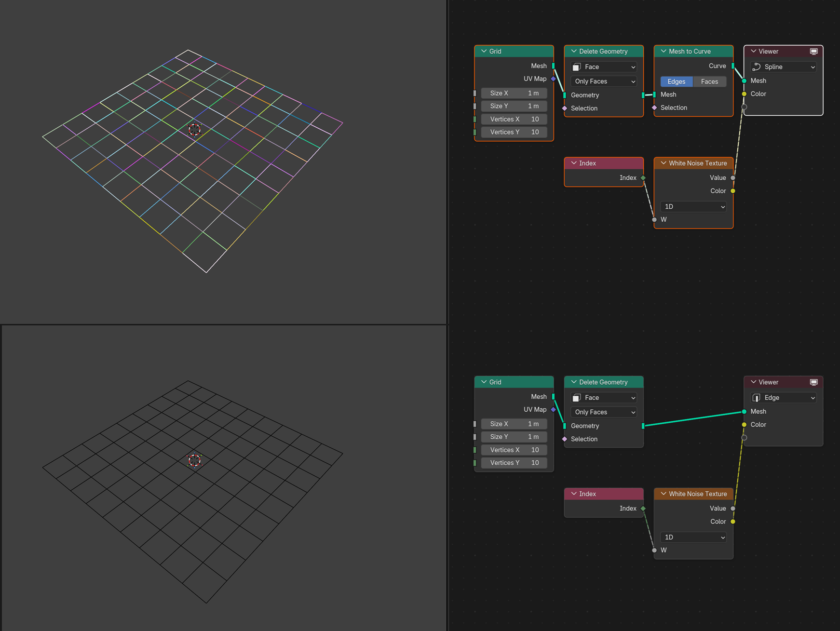
Task: Collapse the Mesh to Curve node
Action: pos(664,51)
